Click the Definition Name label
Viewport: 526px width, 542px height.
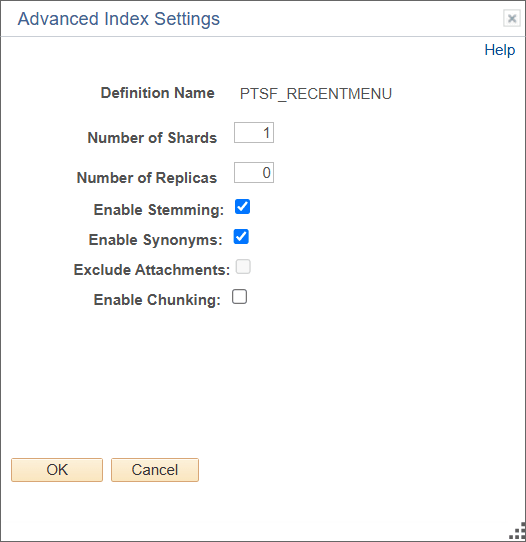pyautogui.click(x=158, y=93)
